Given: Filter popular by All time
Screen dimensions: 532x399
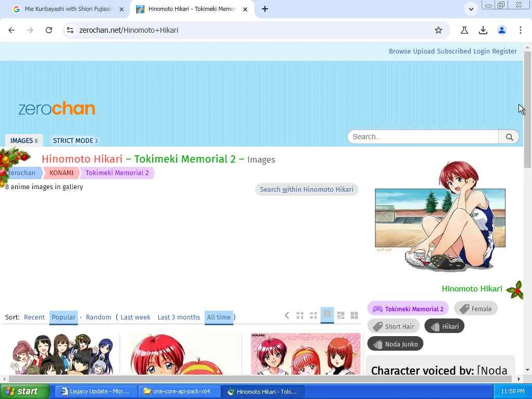Looking at the screenshot, I should click(x=219, y=317).
